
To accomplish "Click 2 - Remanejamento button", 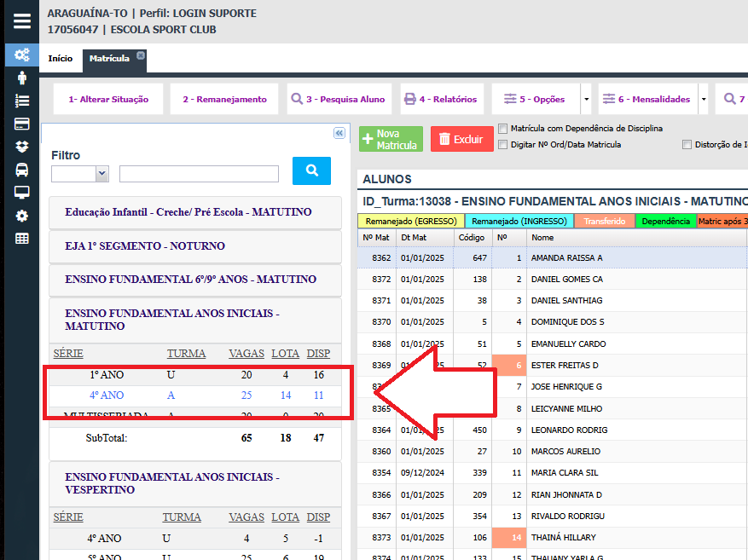I will click(224, 99).
